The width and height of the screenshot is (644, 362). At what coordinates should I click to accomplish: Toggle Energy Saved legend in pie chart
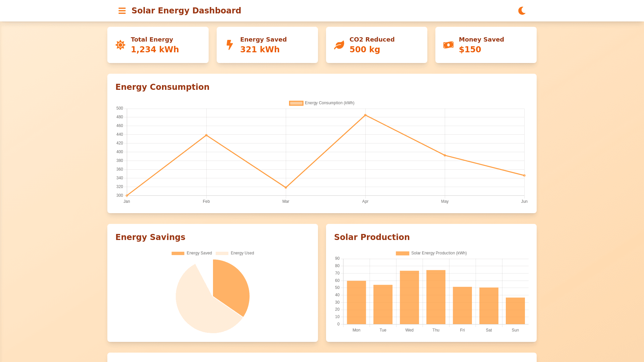[192, 253]
